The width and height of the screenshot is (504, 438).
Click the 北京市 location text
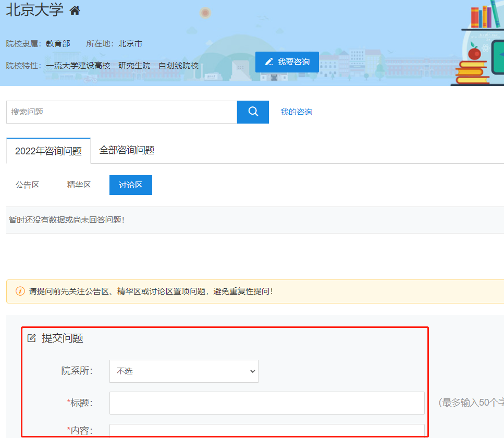pyautogui.click(x=130, y=44)
